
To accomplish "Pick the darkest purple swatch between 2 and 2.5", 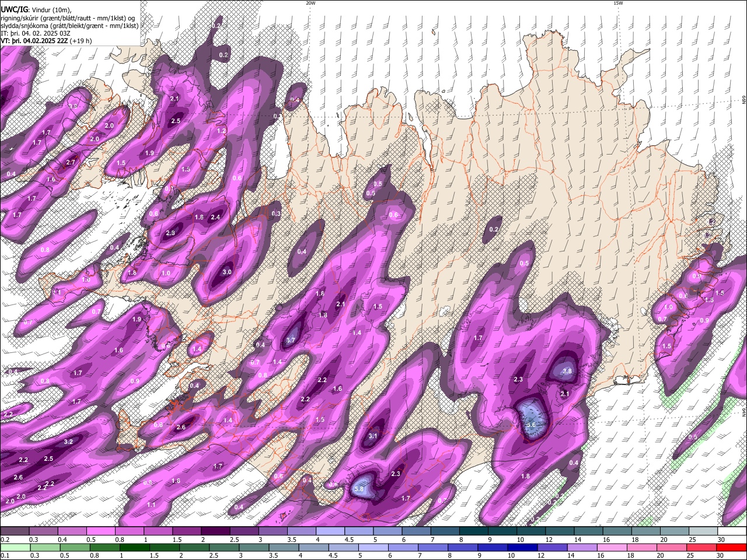I will coord(216,531).
